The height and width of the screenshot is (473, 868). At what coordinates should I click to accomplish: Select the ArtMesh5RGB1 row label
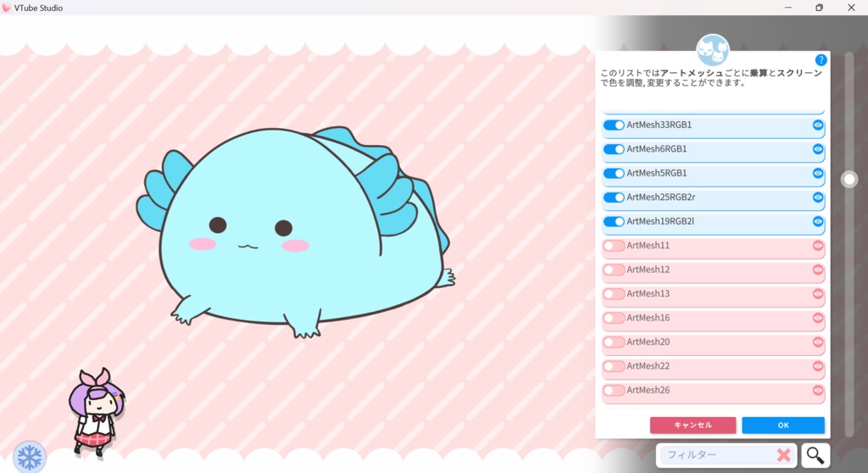(657, 173)
